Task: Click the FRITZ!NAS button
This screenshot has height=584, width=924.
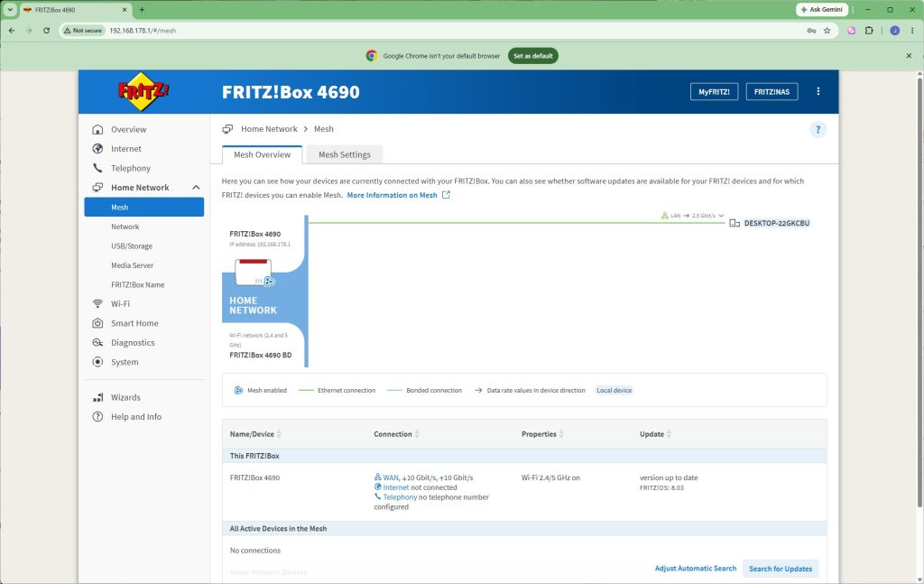Action: (772, 91)
